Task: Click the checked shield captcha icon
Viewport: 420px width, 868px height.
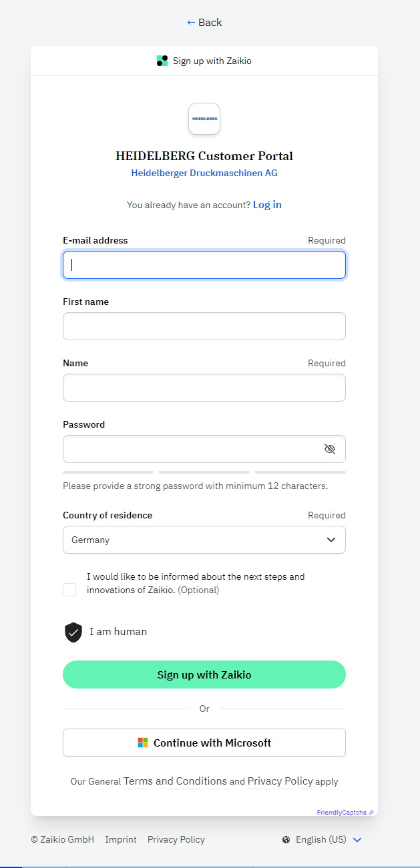Action: [x=73, y=632]
